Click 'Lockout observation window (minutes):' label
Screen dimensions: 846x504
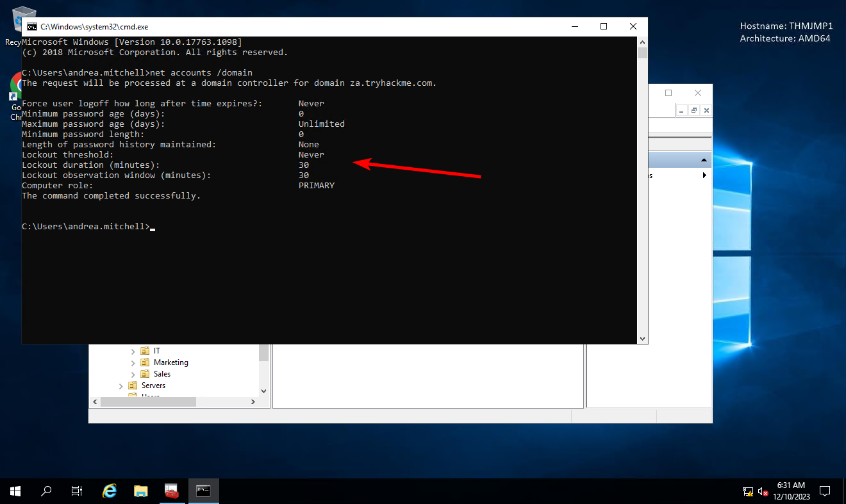pos(117,175)
